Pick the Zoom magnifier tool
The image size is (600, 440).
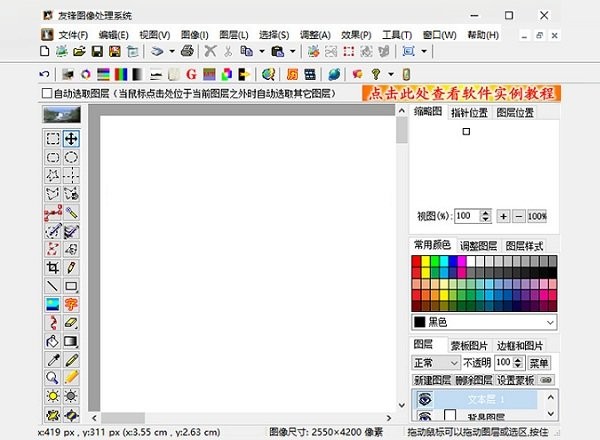pos(52,378)
